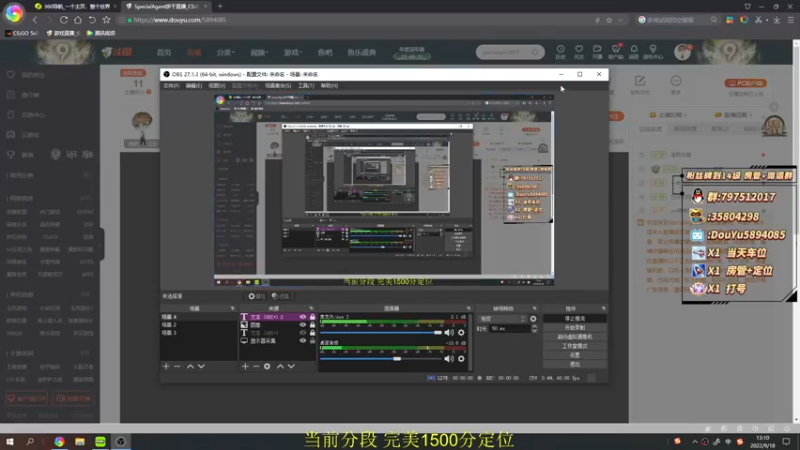Hide the 文本 (GDI+) 2 source with its eye

click(x=303, y=317)
